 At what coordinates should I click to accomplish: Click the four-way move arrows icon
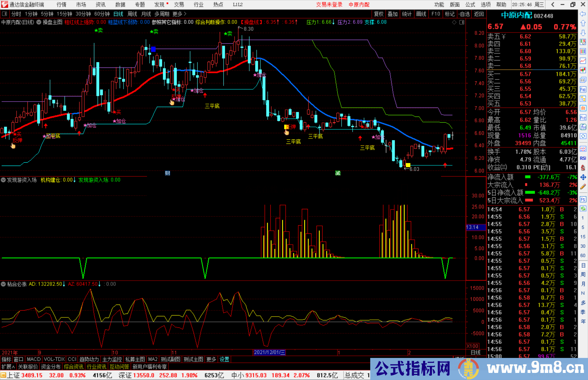[583, 177]
